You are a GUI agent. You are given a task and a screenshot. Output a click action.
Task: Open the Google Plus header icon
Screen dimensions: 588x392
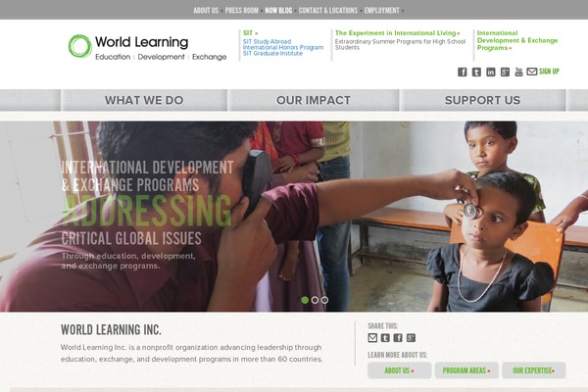tap(505, 72)
